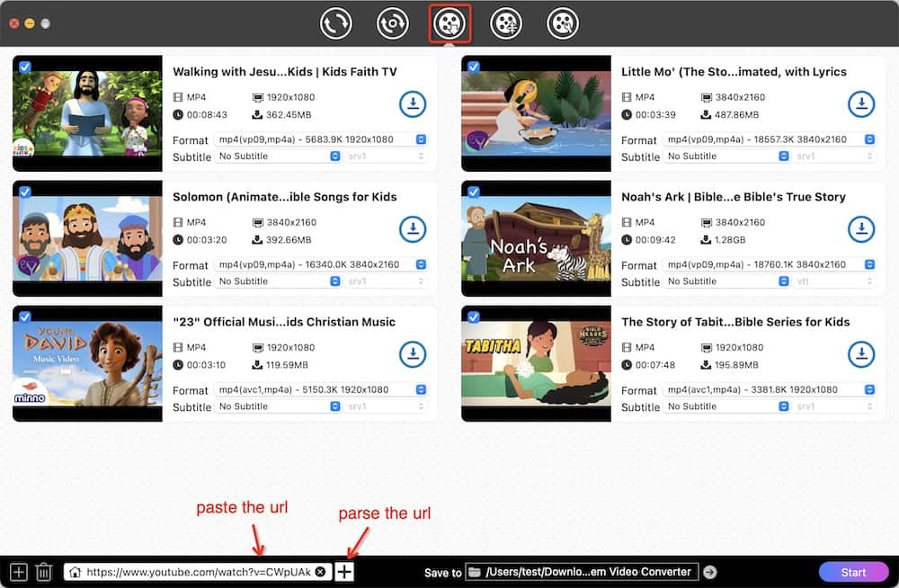Click title "Walking with Jesu...Kids | Kids Faith TV"
The image size is (899, 588).
coord(284,72)
